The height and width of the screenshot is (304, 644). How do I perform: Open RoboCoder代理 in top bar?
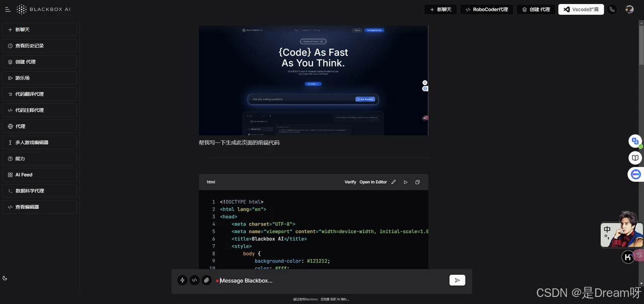point(487,10)
